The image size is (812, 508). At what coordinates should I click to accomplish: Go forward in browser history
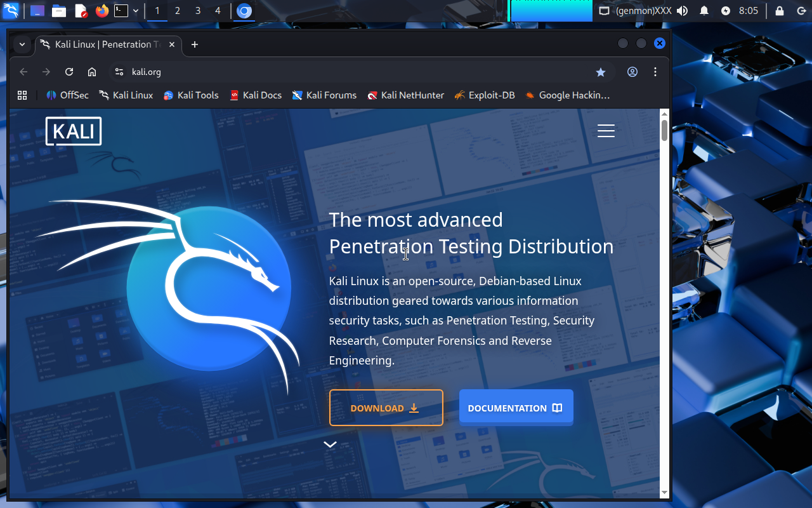[46, 72]
